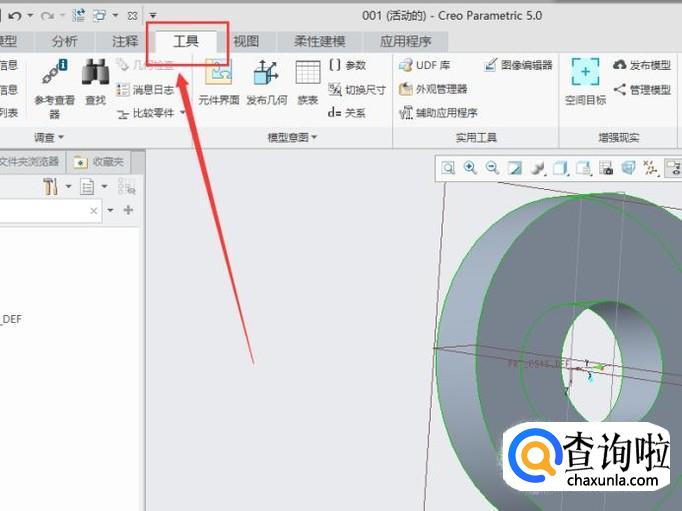Viewport: 682px width, 511px height.
Task: Switch to the 收藏夹 navigator tab
Action: [99, 162]
